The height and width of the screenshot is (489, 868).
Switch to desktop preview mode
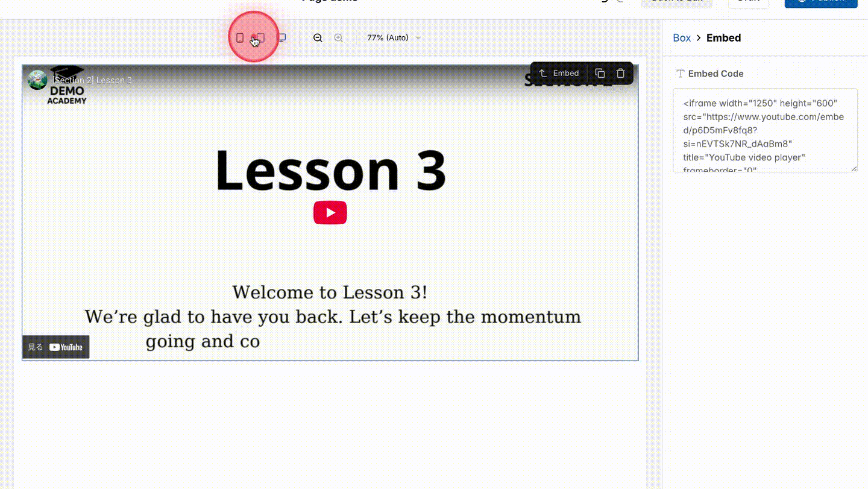281,37
